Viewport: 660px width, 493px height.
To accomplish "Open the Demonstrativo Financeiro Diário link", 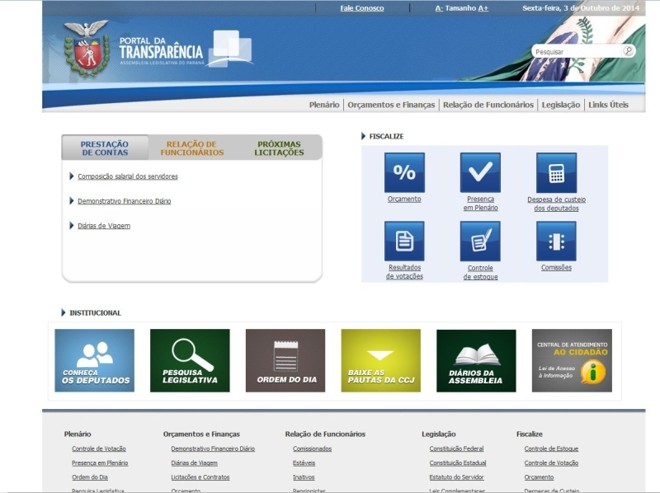I will point(124,201).
